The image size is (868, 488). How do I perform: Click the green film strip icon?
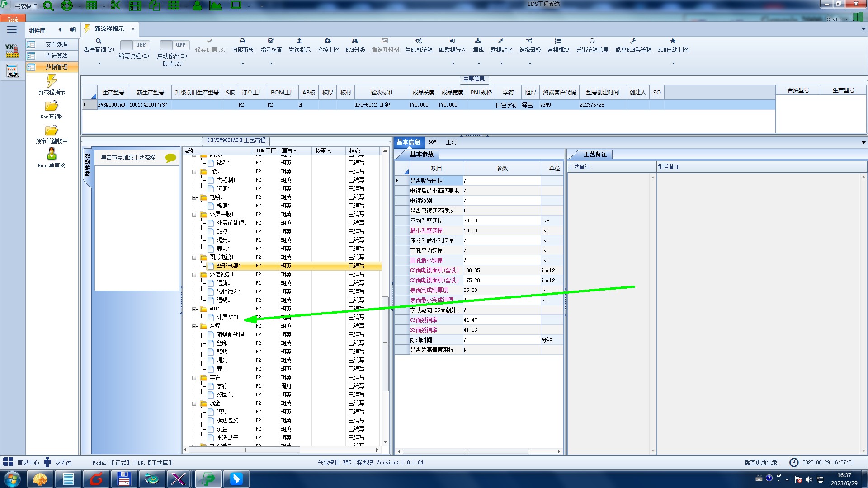point(135,6)
